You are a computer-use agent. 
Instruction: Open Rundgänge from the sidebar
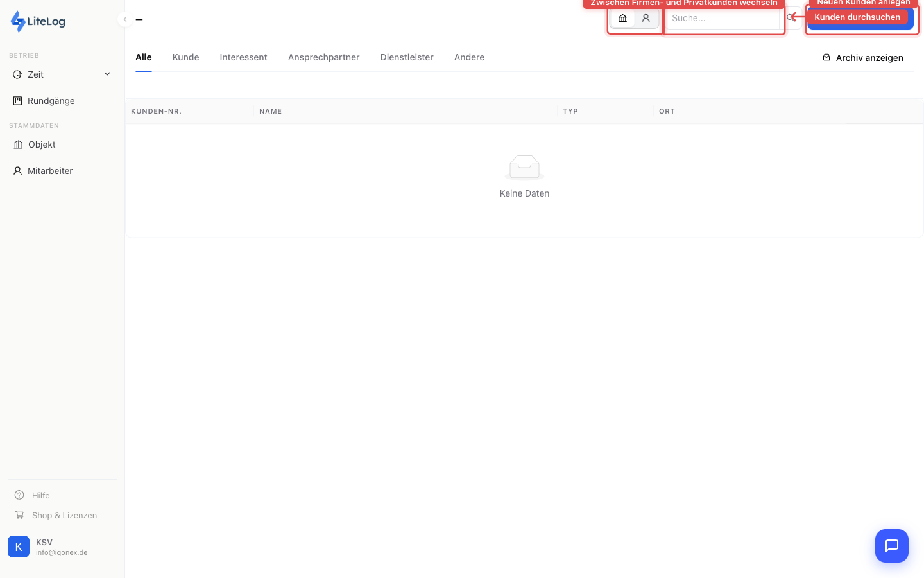coord(51,101)
